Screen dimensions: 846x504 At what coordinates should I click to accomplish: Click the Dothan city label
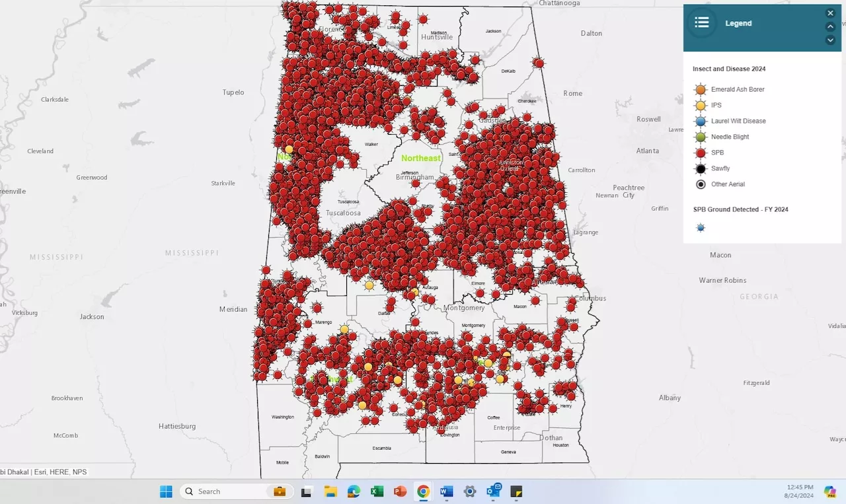pyautogui.click(x=551, y=438)
